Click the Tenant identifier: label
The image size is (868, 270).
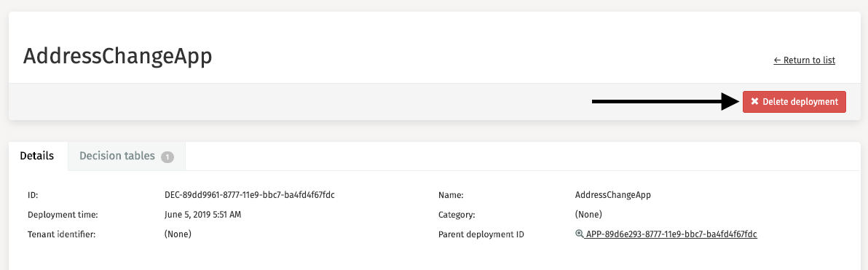pyautogui.click(x=61, y=234)
